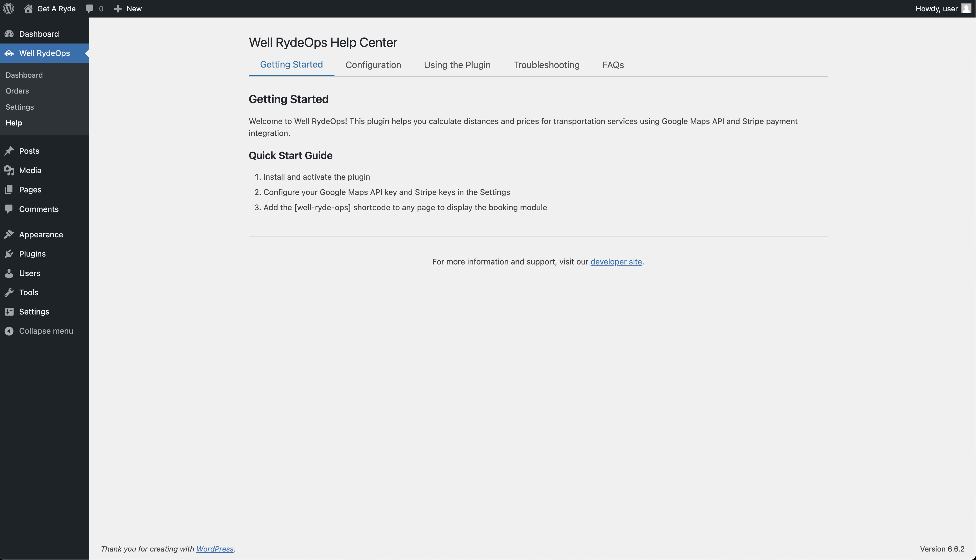Open the Plugins menu label

coord(32,253)
